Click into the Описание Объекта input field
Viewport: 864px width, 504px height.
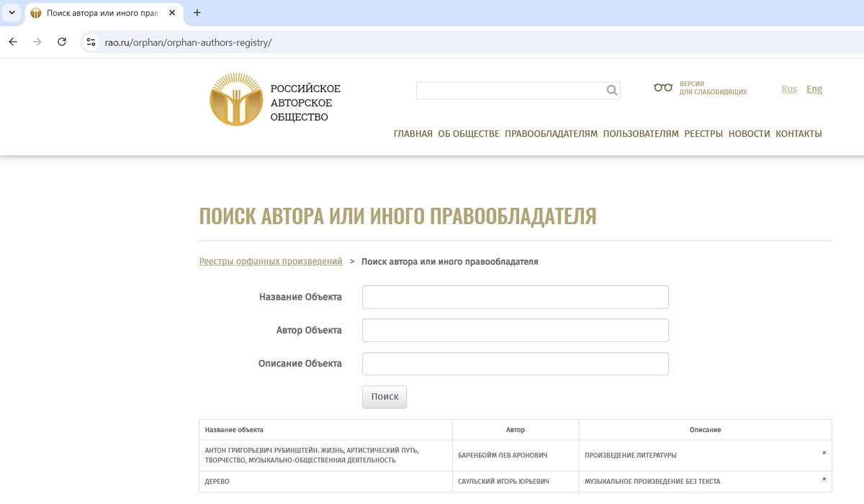coord(515,364)
